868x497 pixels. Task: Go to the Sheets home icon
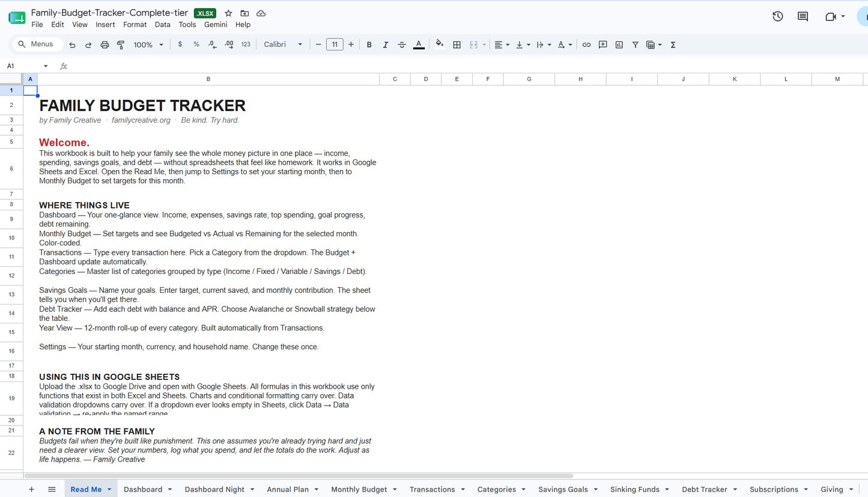(17, 18)
